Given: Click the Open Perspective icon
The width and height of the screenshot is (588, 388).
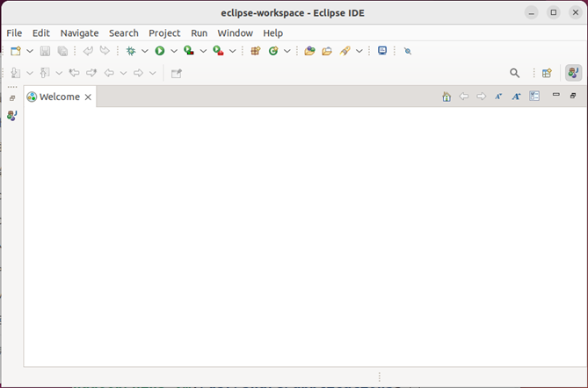Looking at the screenshot, I should tap(547, 73).
